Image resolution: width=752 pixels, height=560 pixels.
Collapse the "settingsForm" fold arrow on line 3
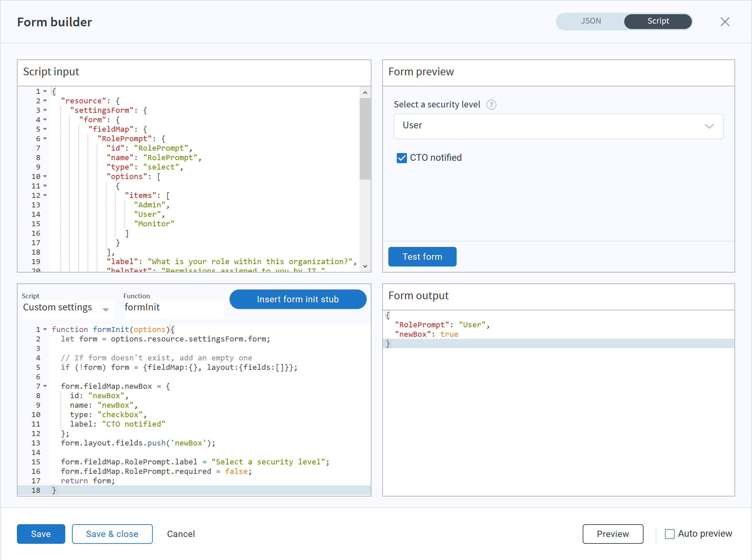tap(45, 110)
